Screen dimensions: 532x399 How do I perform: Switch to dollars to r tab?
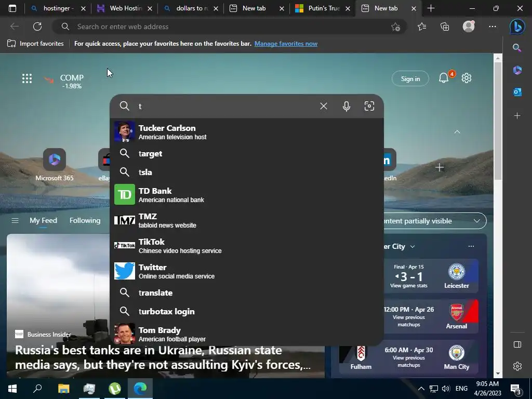tap(191, 8)
